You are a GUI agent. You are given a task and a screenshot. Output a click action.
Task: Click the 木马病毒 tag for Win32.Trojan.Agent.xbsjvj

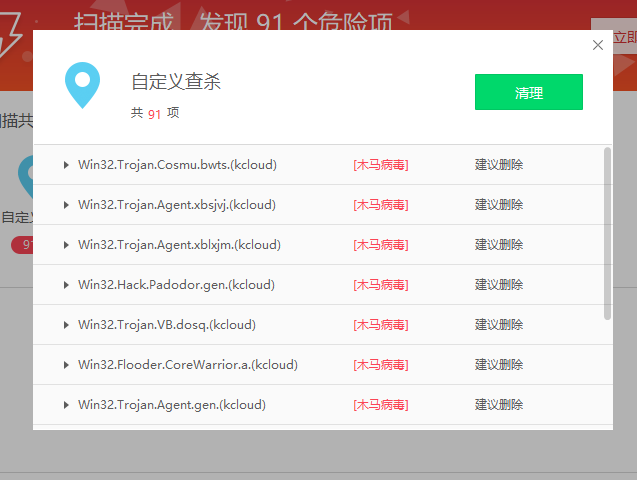(380, 205)
